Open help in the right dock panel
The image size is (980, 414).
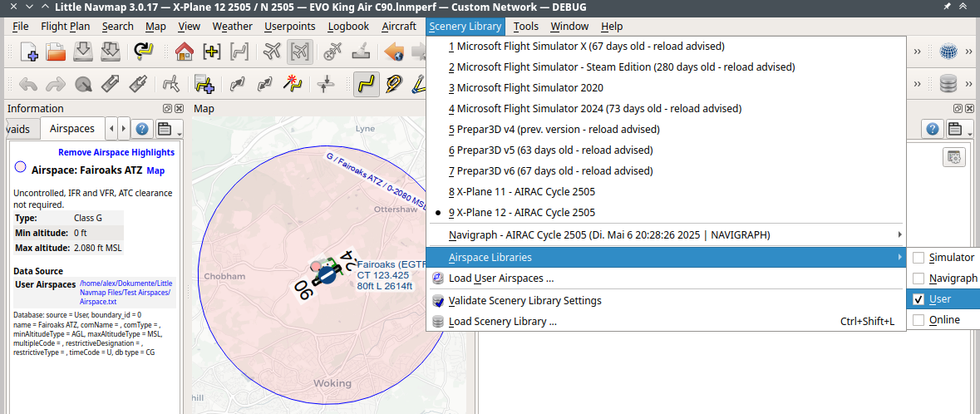click(x=933, y=130)
